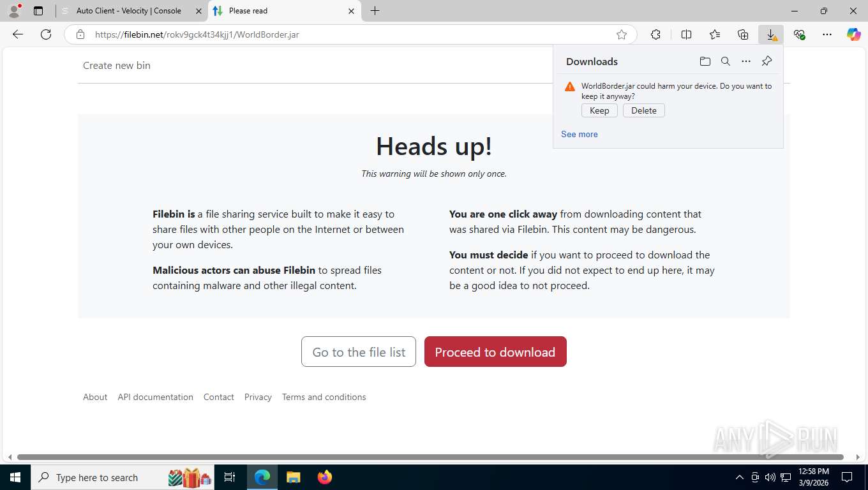Open Settings and more ellipsis menu
This screenshot has width=868, height=490.
pos(827,34)
